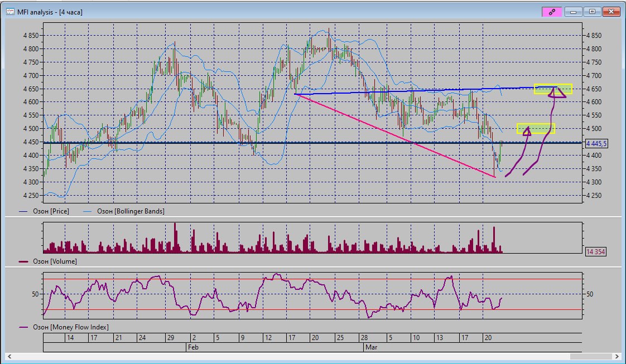Minimize the MFI analysis window
Screen dimensions: 626x364
[x=573, y=12]
